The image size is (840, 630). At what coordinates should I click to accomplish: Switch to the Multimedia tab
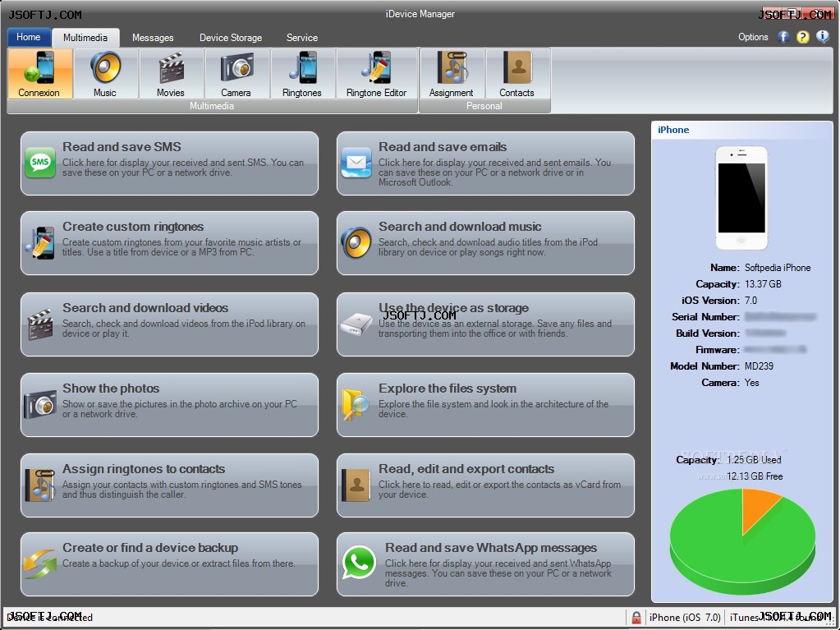tap(85, 38)
